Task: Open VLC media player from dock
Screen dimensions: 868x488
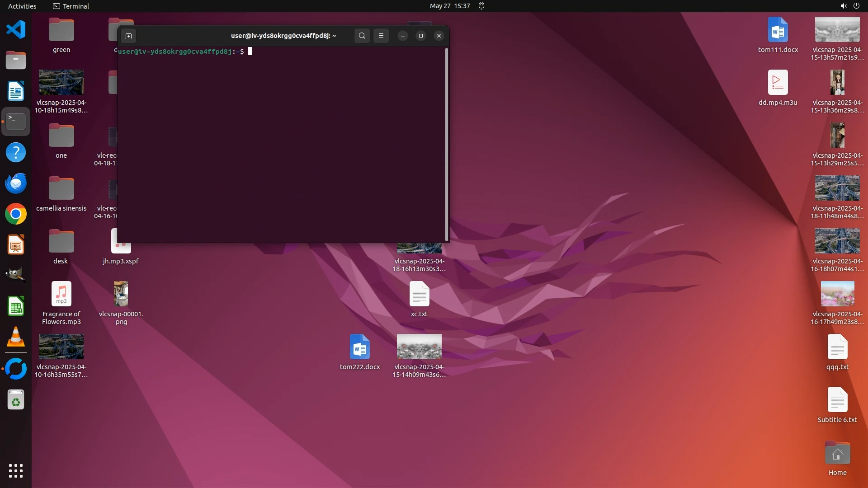Action: click(16, 337)
